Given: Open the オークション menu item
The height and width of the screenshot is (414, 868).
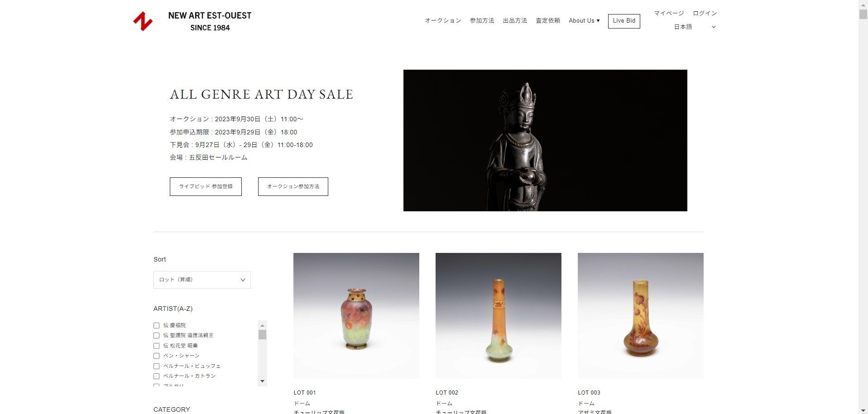Looking at the screenshot, I should coord(443,21).
